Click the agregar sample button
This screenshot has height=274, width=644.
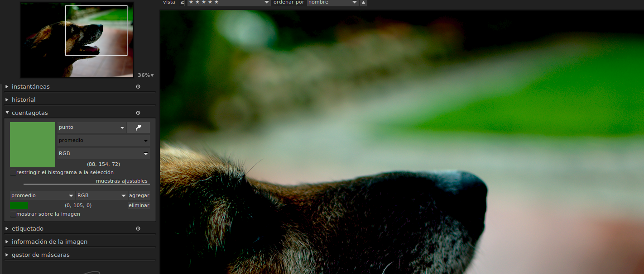(139, 196)
